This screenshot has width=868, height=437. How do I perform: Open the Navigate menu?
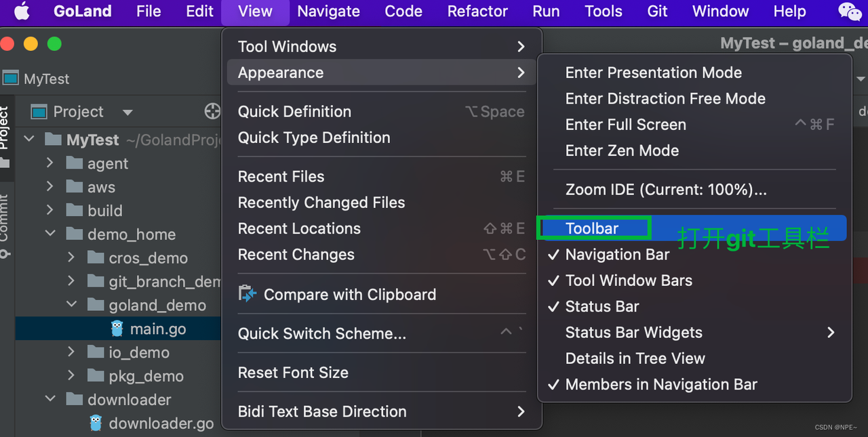tap(328, 12)
